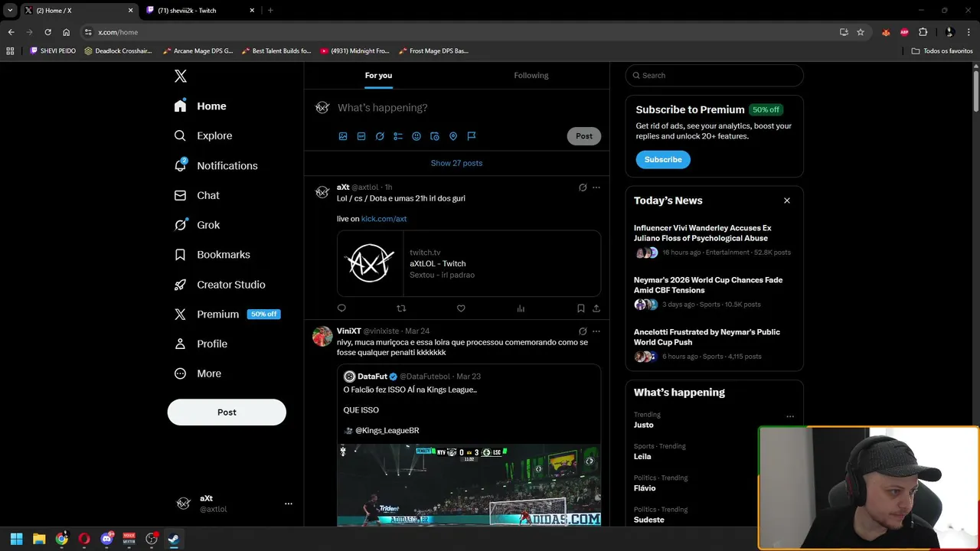Viewport: 980px width, 551px height.
Task: Tag location icon in composer
Action: coord(453,136)
